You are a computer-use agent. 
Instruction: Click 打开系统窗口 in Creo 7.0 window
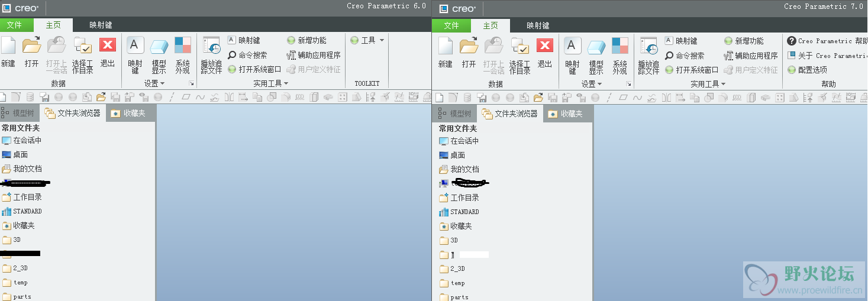pos(692,70)
